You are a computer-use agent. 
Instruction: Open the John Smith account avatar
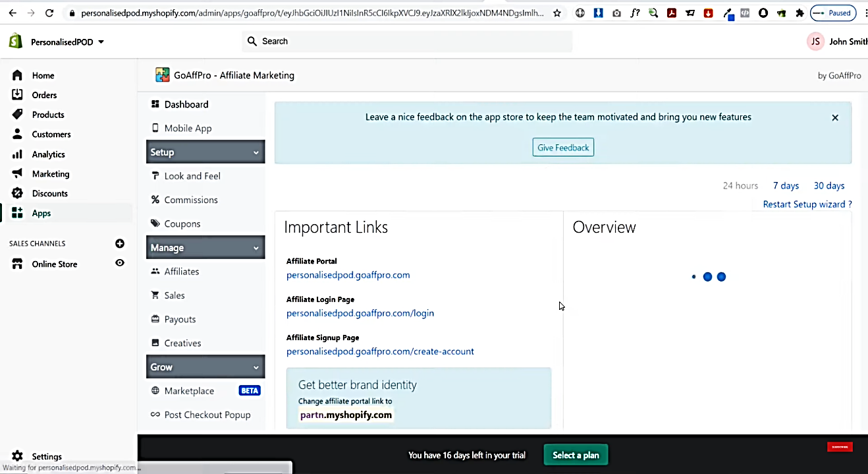tap(815, 42)
